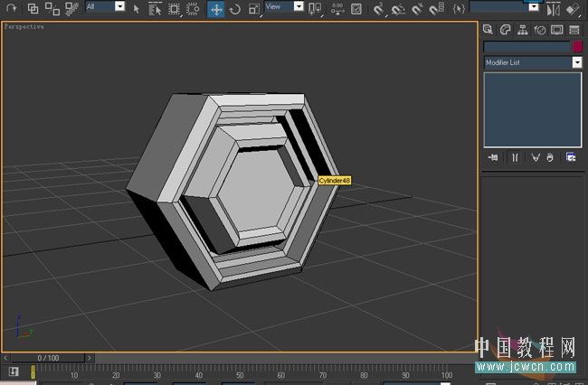Screen dimensions: 588x385
Task: Switch to Motion command panel tab
Action: [540, 30]
